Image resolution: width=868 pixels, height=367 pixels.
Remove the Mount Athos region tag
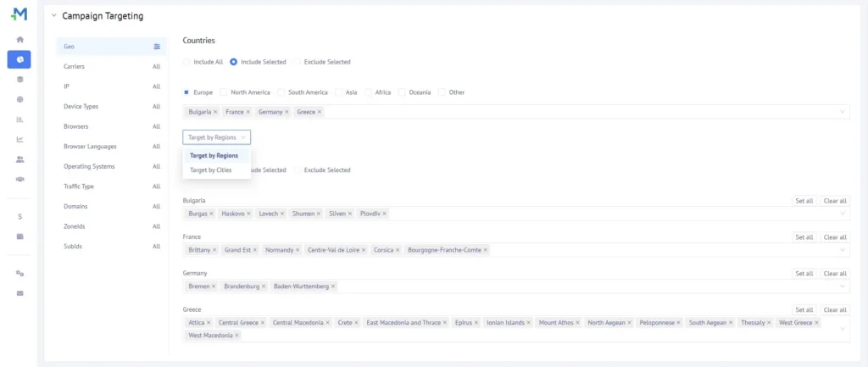[577, 323]
